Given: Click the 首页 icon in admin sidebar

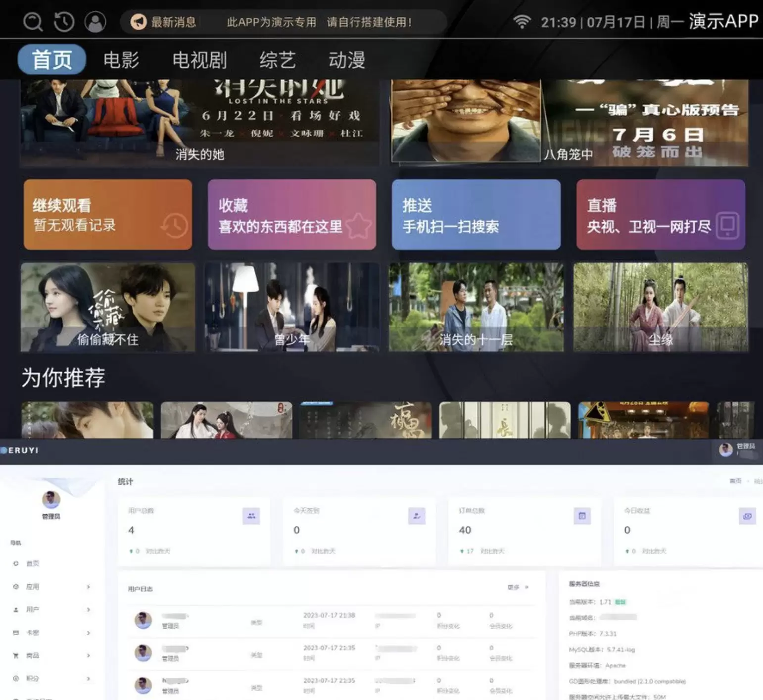Looking at the screenshot, I should coord(16,563).
